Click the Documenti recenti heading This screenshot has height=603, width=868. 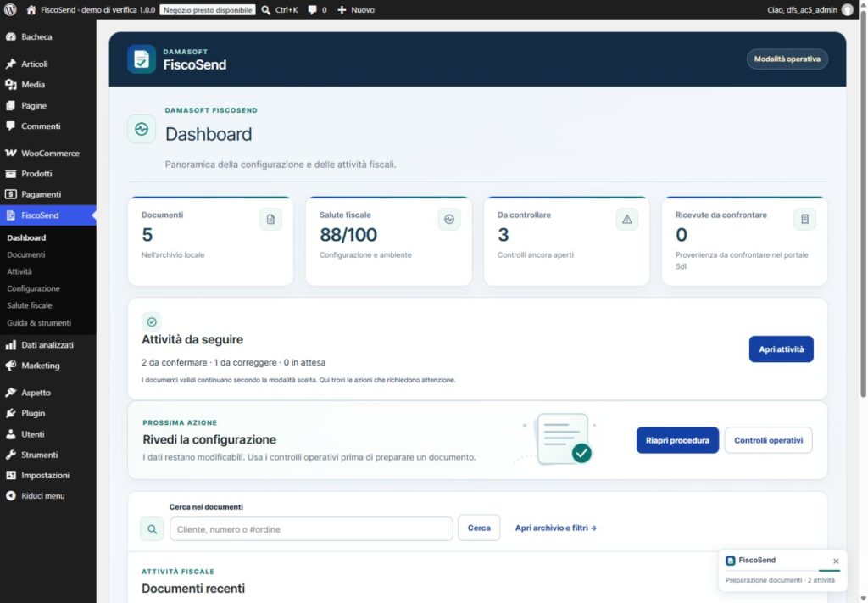193,588
